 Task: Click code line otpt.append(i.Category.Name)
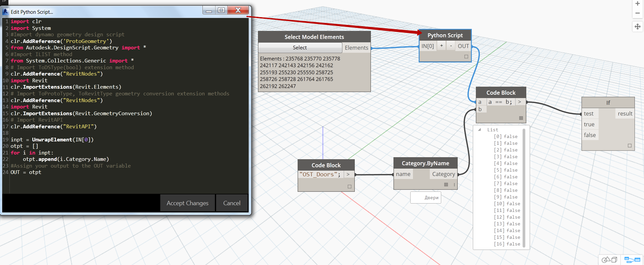(x=66, y=159)
